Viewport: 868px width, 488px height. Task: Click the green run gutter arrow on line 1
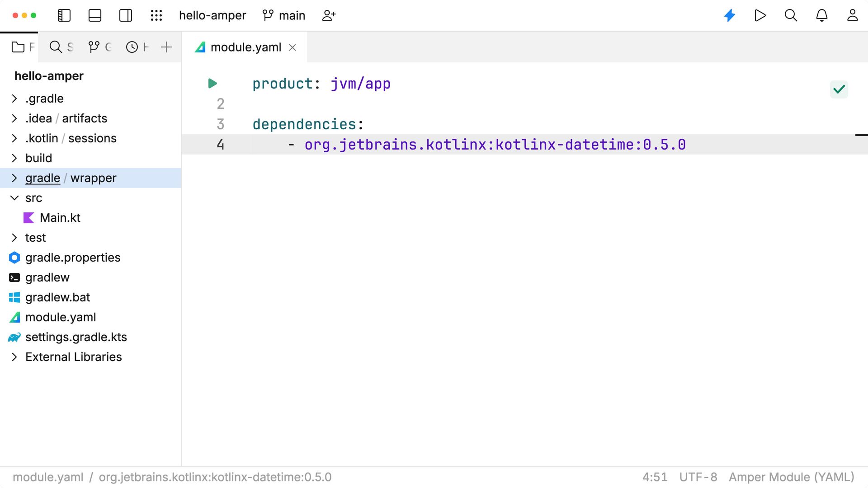212,84
